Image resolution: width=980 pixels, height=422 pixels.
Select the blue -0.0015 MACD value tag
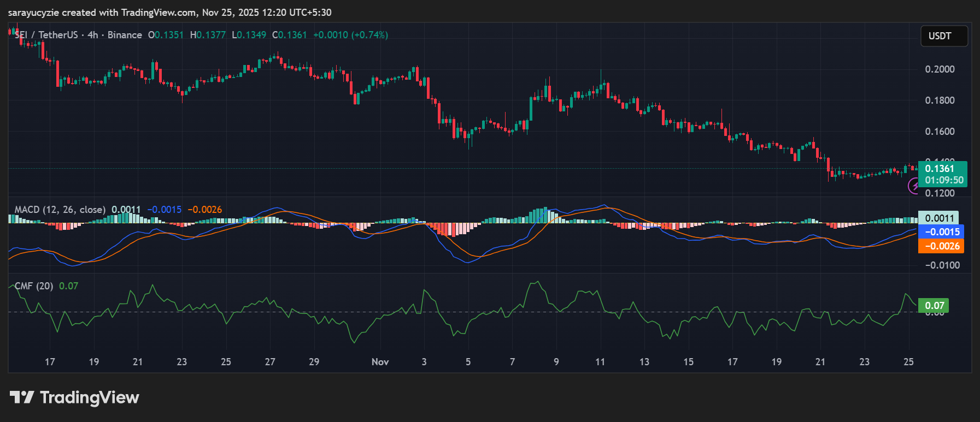coord(941,232)
